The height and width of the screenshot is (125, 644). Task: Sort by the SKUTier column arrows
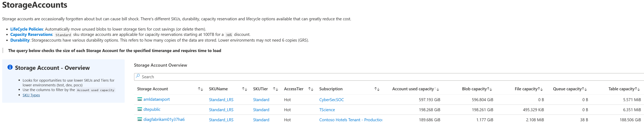276,89
